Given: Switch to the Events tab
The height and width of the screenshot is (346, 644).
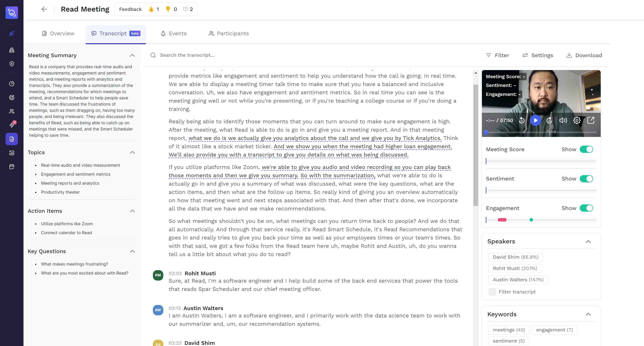Looking at the screenshot, I should (x=174, y=34).
